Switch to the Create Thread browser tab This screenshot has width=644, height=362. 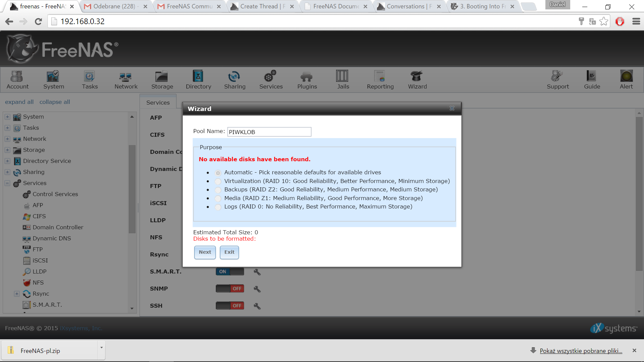click(x=263, y=6)
